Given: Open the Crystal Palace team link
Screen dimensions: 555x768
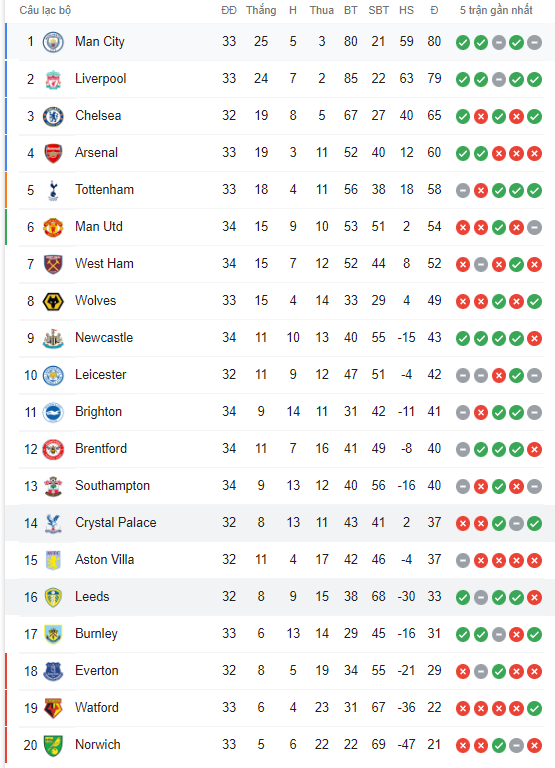Looking at the screenshot, I should (x=116, y=523).
